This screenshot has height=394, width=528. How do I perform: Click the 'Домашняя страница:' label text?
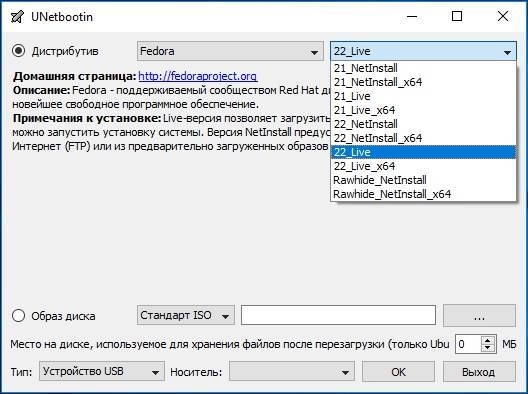point(74,76)
